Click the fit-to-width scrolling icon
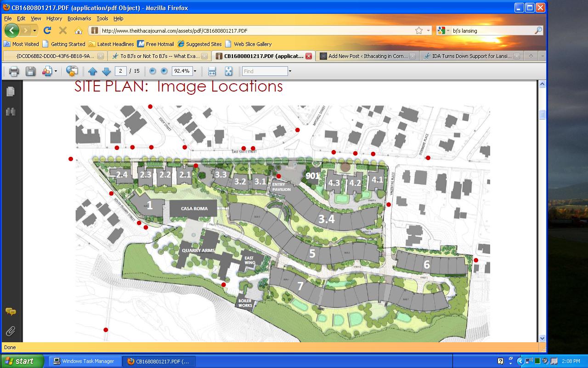 tap(212, 71)
